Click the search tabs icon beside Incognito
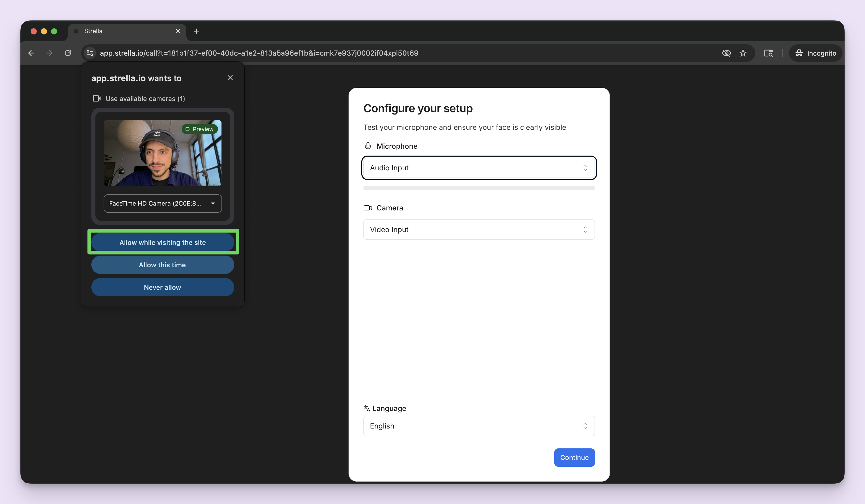 768,53
